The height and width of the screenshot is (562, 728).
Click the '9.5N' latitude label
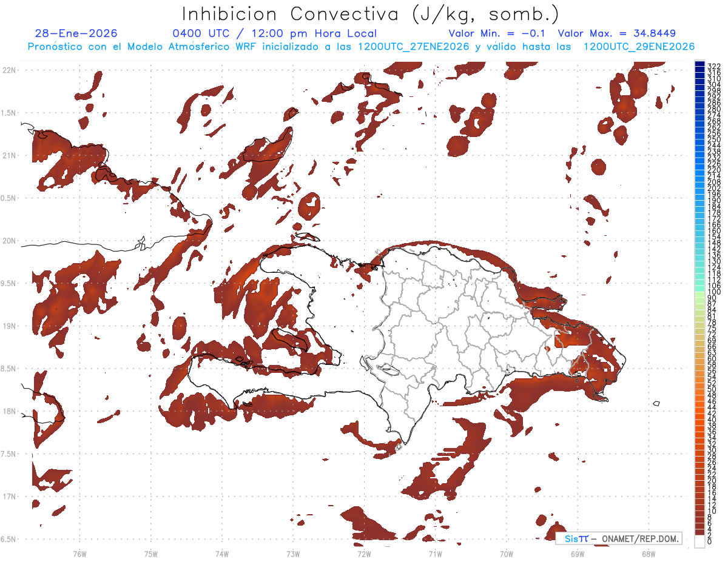[x=9, y=283]
